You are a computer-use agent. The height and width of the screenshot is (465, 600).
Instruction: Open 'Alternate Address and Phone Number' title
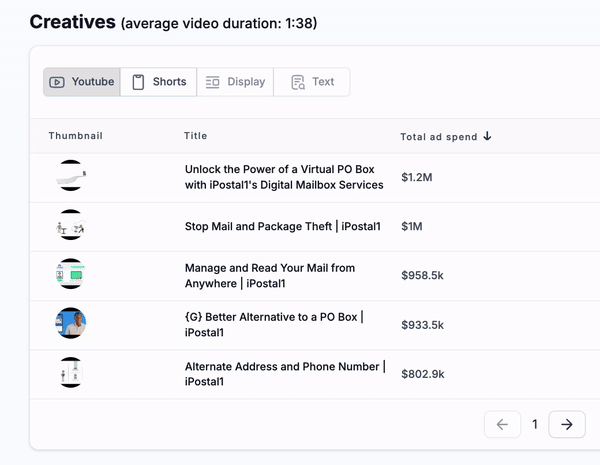click(285, 374)
